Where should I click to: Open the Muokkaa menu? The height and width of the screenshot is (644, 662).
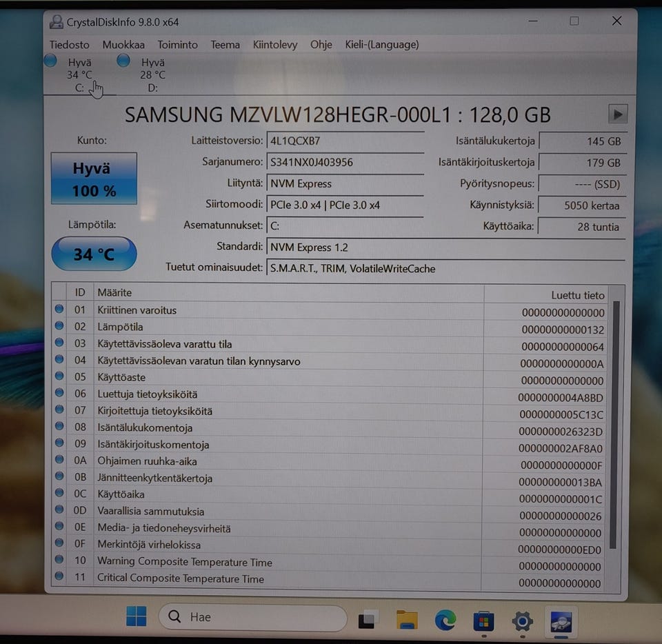pos(123,45)
